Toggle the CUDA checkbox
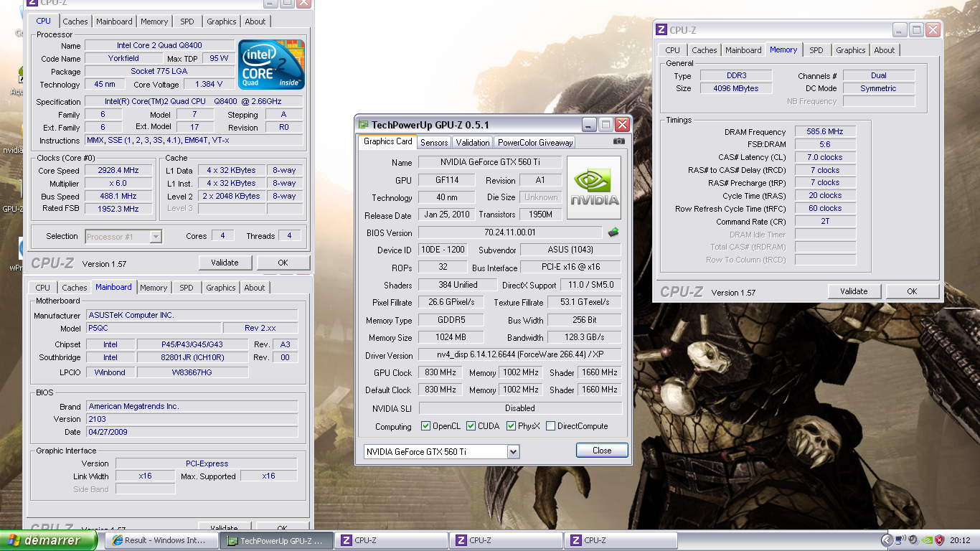 coord(471,426)
